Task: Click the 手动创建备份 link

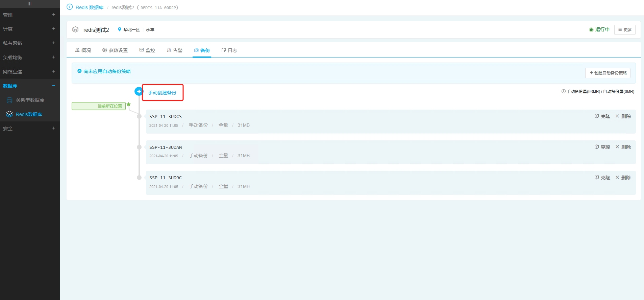Action: point(162,93)
